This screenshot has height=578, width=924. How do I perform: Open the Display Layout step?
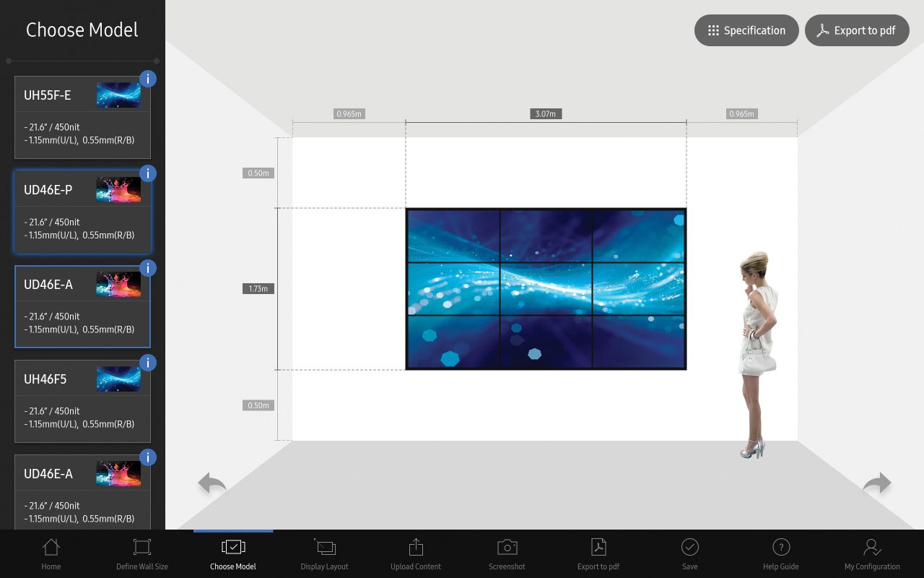324,553
